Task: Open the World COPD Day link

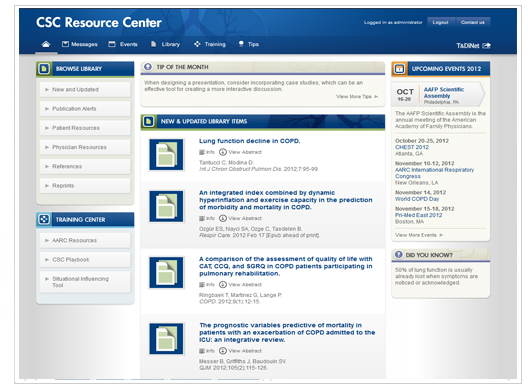Action: click(x=417, y=199)
